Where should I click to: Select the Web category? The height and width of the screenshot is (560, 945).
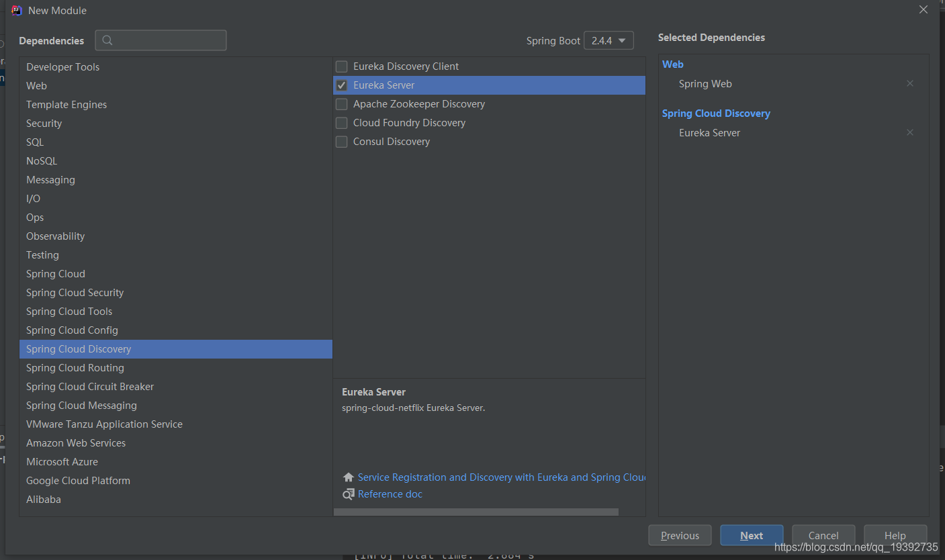click(176, 86)
